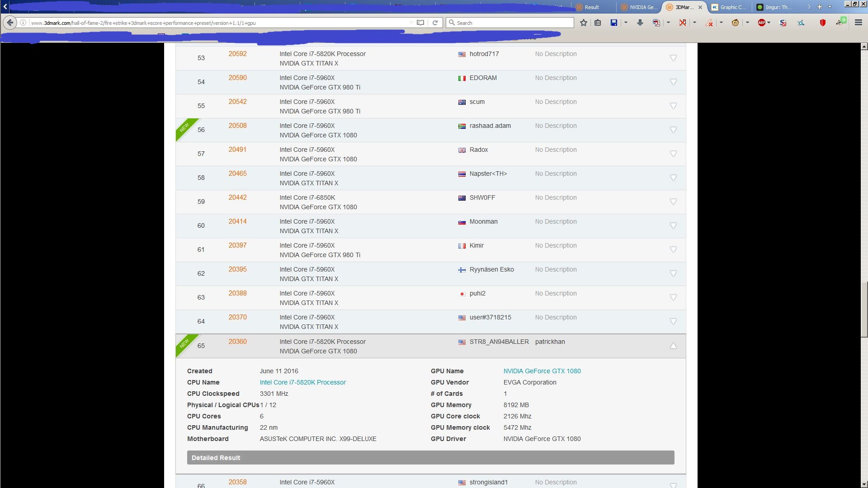This screenshot has width=868, height=488.
Task: Open score 20360 result link
Action: pos(237,342)
